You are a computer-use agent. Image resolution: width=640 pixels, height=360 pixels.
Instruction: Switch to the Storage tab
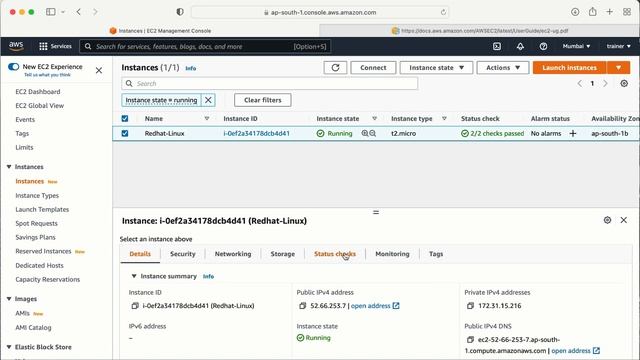click(282, 254)
